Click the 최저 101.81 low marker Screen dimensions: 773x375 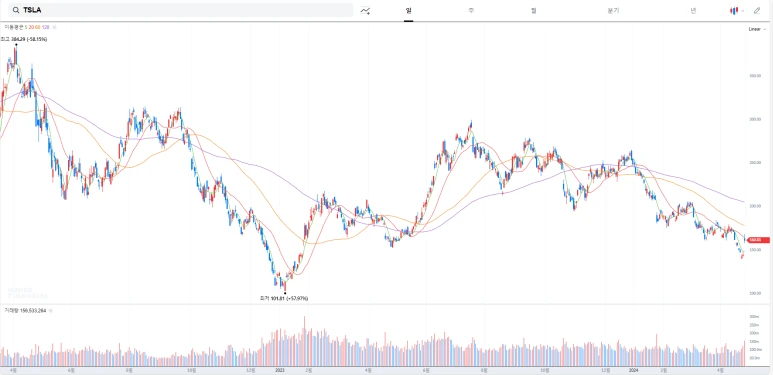284,298
